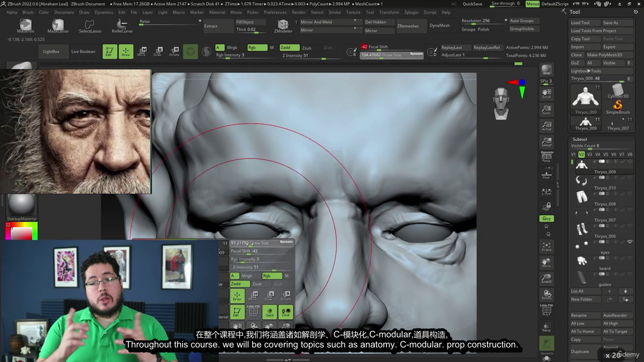Select the MaskPen brush icon
Viewport: 644px width, 362px height.
(26, 26)
